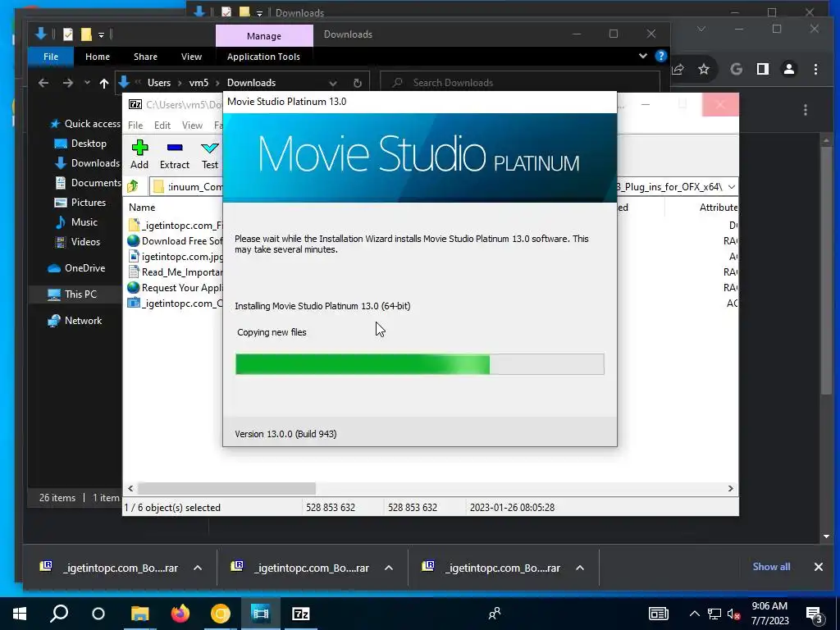840x630 pixels.
Task: Click the Search Downloads field
Action: tap(519, 83)
